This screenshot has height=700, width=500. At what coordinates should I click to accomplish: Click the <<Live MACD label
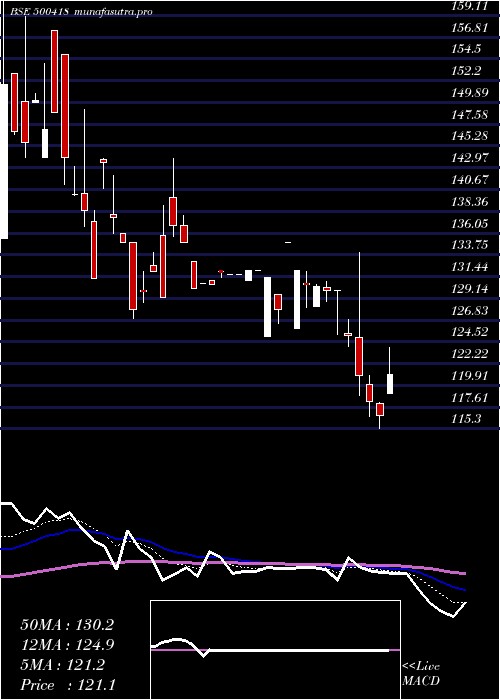[x=421, y=674]
